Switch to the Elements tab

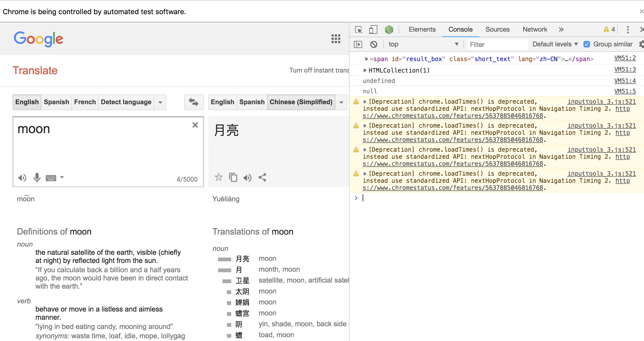click(x=422, y=29)
